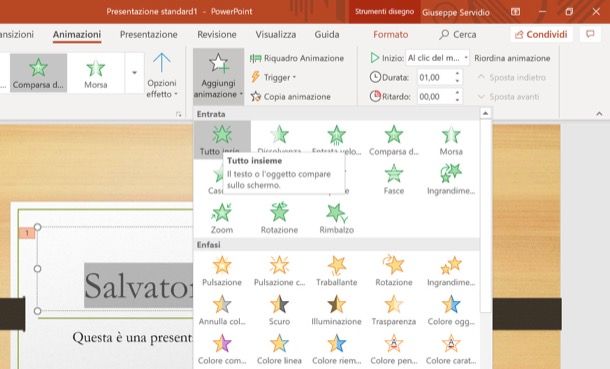Image resolution: width=610 pixels, height=369 pixels.
Task: Choose Ingrandimento under the Enfasi section
Action: click(x=451, y=270)
